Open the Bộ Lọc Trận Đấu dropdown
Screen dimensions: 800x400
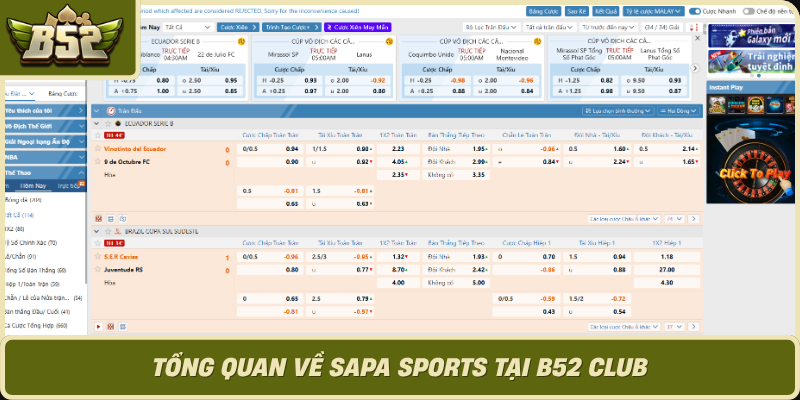pos(491,27)
